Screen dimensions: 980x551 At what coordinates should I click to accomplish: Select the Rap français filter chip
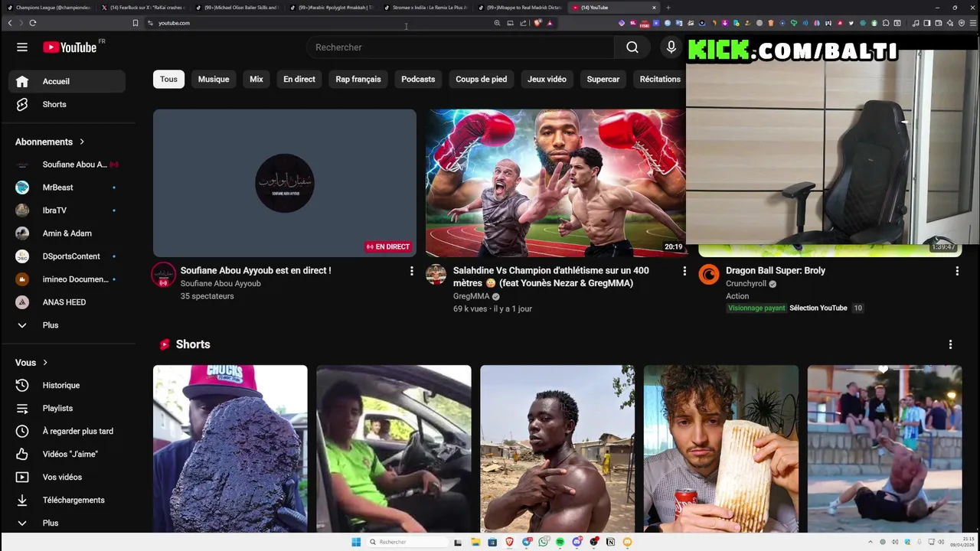(358, 79)
